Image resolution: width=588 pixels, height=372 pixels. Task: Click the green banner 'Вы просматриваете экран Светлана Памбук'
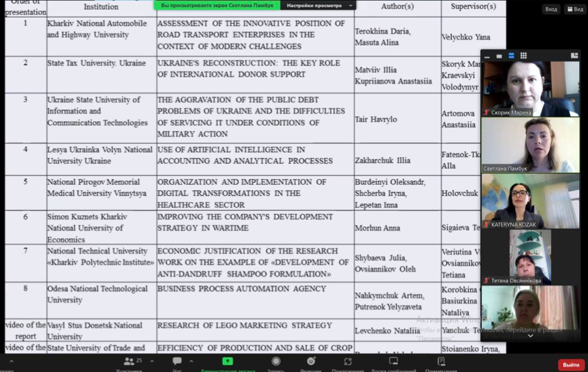[x=217, y=6]
